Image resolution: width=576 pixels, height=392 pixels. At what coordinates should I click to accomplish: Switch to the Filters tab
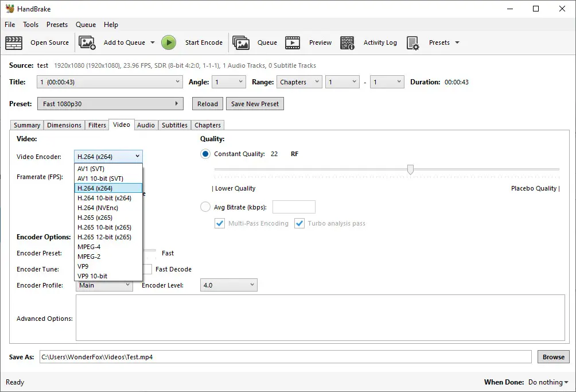coord(97,125)
